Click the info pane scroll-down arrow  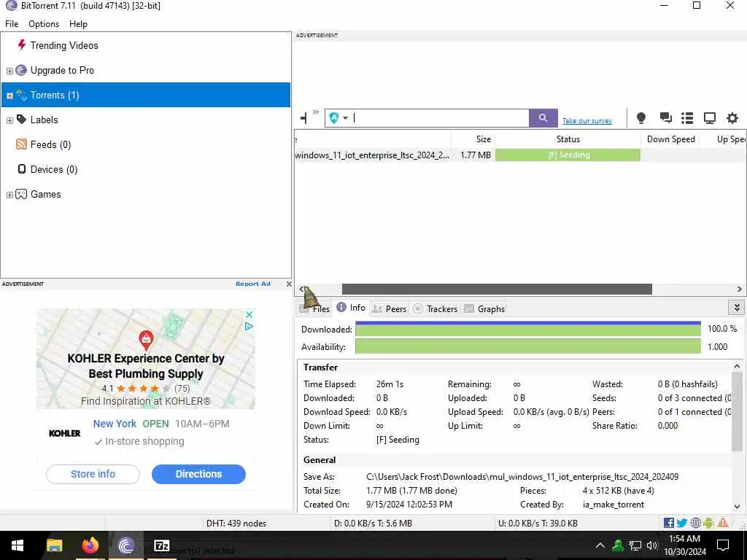click(x=737, y=507)
